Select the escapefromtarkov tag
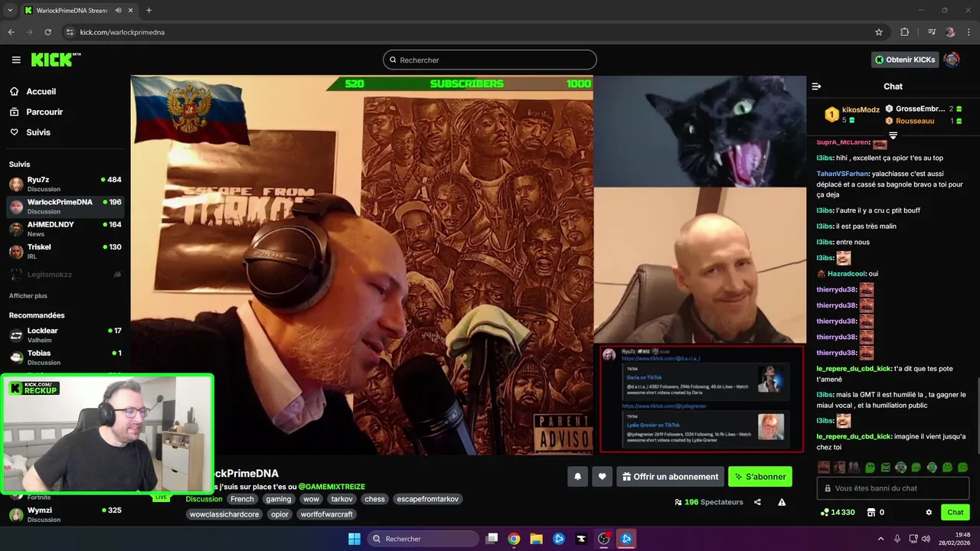 [427, 499]
